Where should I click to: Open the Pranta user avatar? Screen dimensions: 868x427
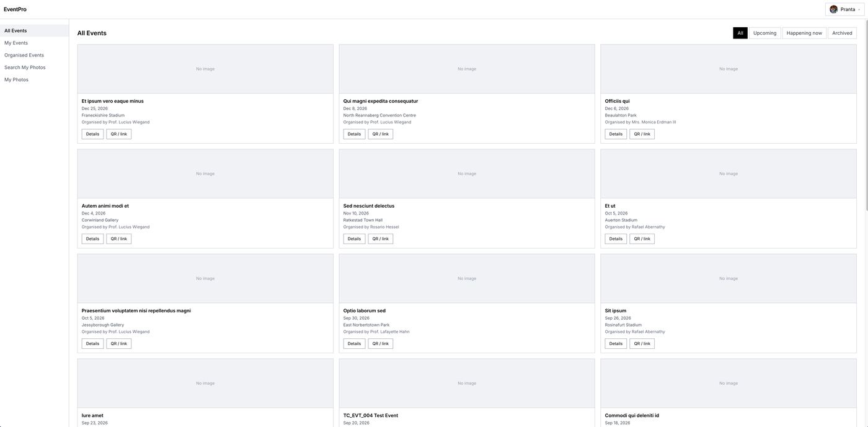[x=833, y=9]
